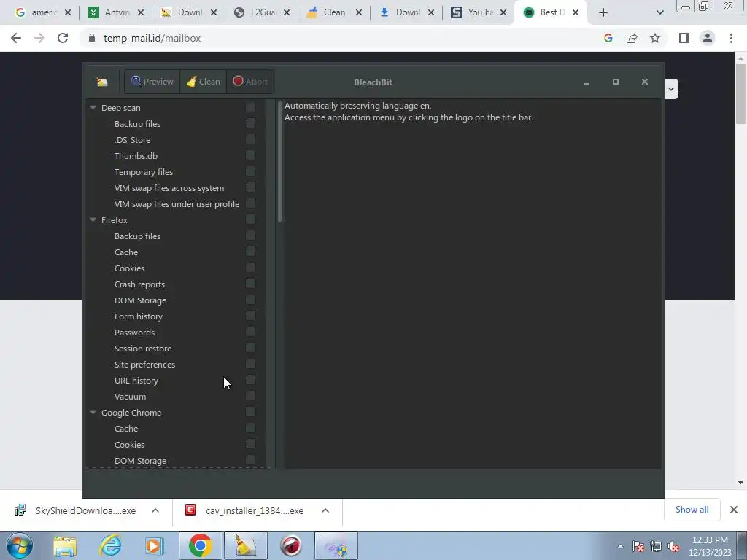Enable the Deep scan checkbox
747x560 pixels.
click(250, 107)
